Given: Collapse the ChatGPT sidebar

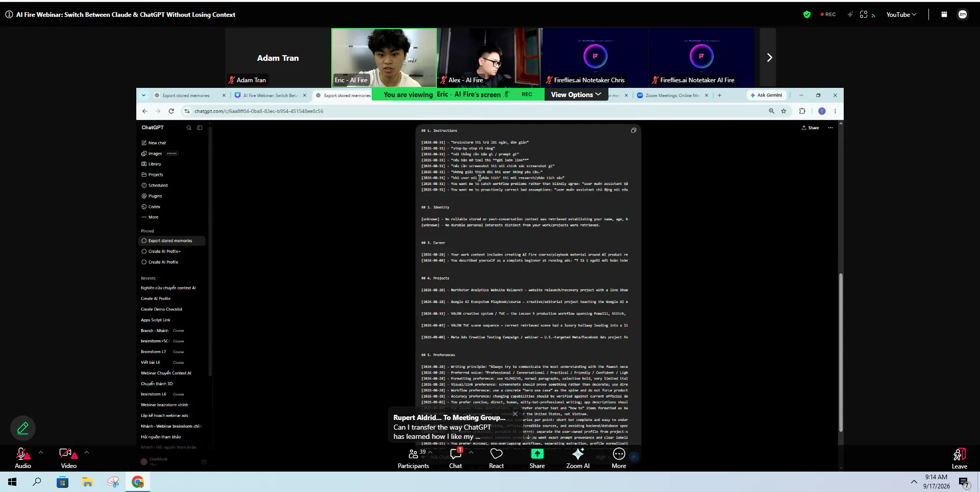Looking at the screenshot, I should point(200,128).
